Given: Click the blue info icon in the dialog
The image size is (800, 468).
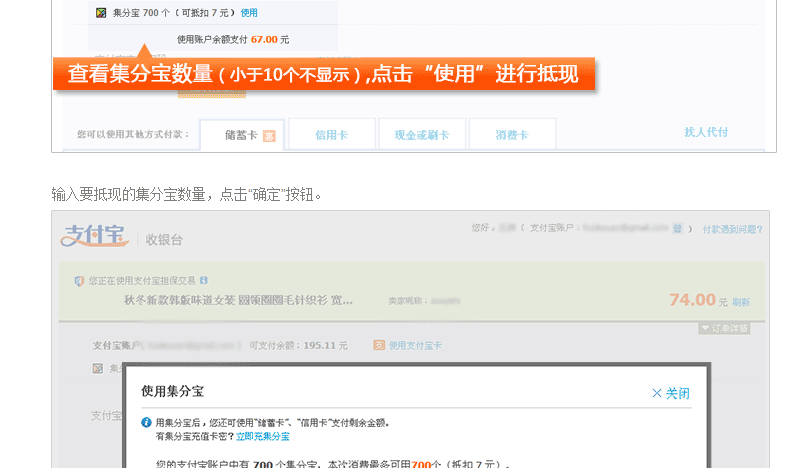Looking at the screenshot, I should tap(146, 423).
